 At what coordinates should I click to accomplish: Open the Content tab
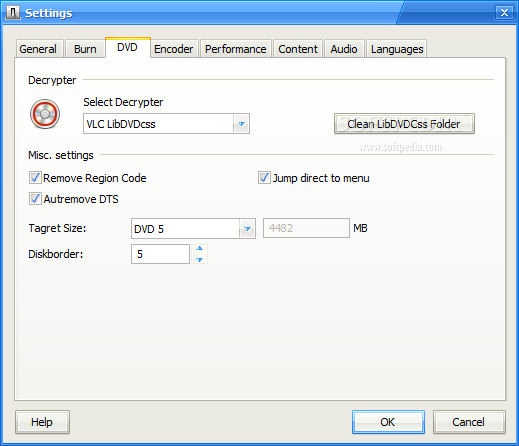298,49
